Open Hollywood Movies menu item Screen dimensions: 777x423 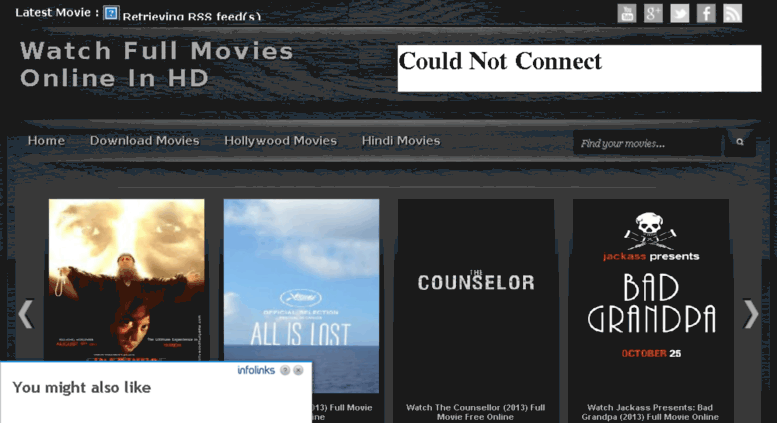click(280, 141)
